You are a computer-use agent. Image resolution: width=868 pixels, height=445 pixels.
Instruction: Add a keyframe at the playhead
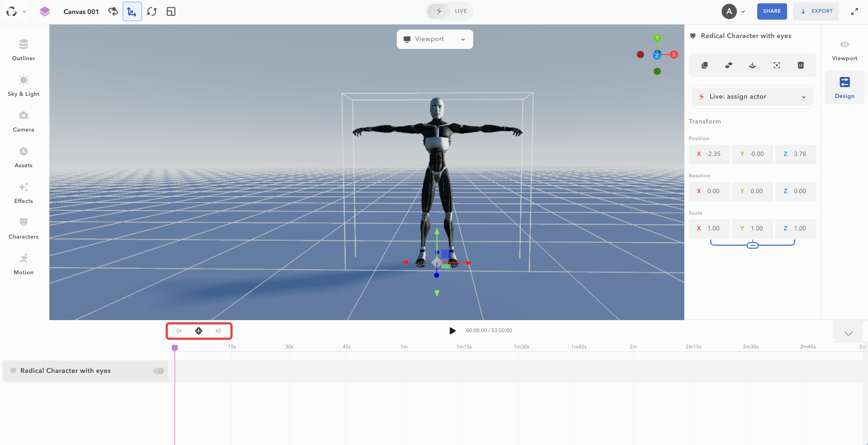pyautogui.click(x=199, y=331)
